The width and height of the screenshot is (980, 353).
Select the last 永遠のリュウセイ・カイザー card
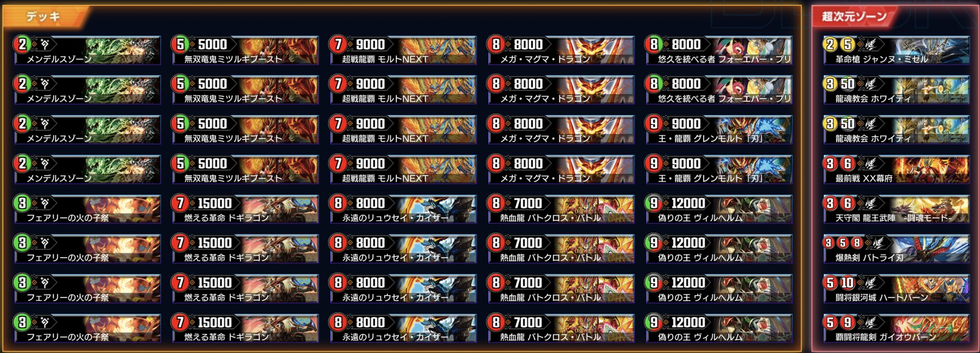[403, 328]
